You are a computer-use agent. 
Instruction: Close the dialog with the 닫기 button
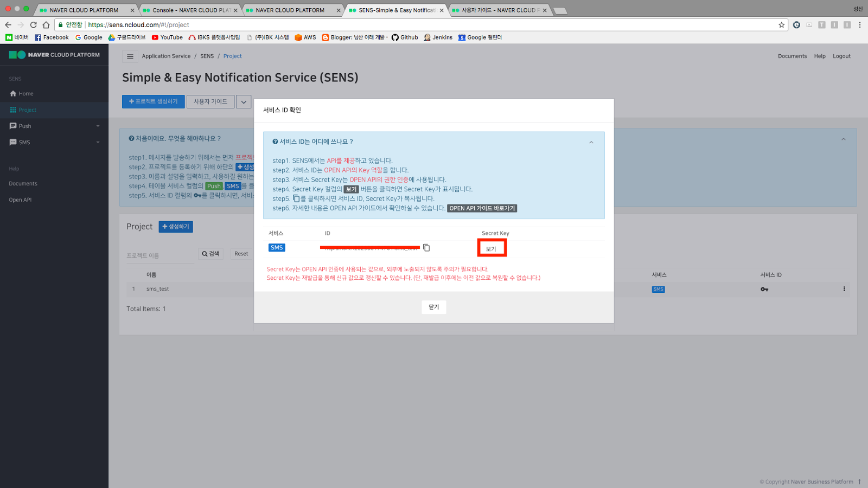pos(434,307)
